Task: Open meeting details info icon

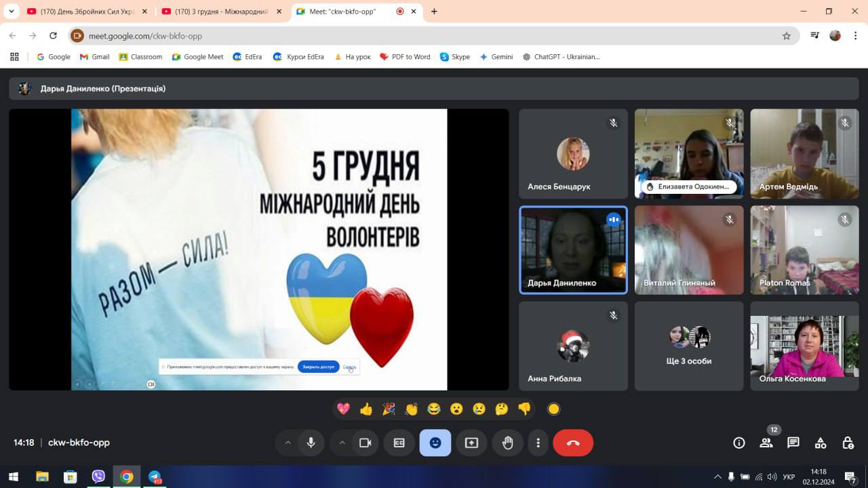Action: 739,443
